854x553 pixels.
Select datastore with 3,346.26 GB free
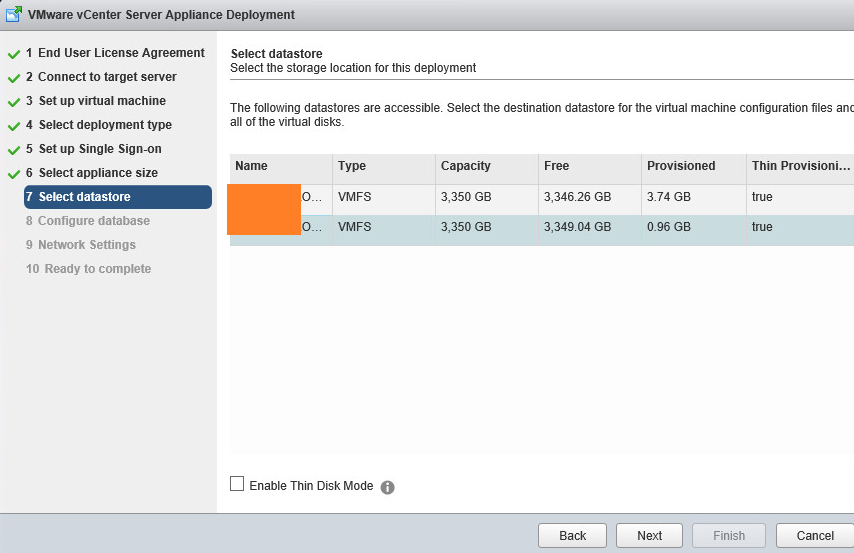point(542,197)
